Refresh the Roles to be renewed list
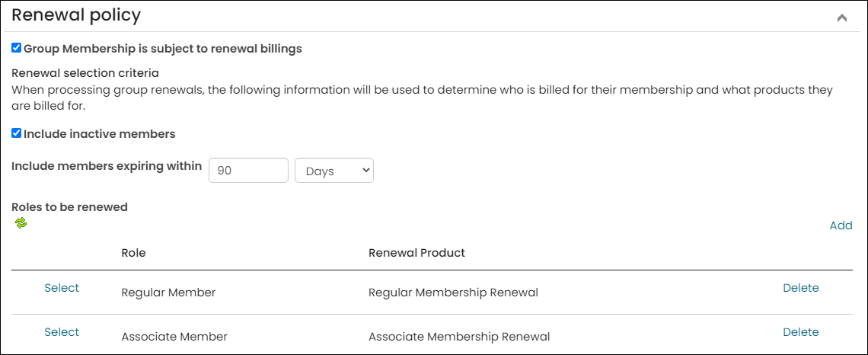Viewport: 868px width, 355px height. tap(21, 223)
